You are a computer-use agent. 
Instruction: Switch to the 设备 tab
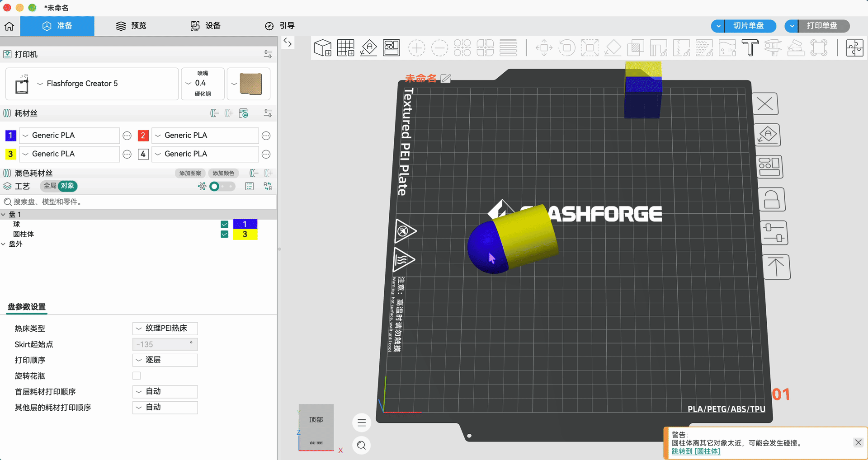206,26
